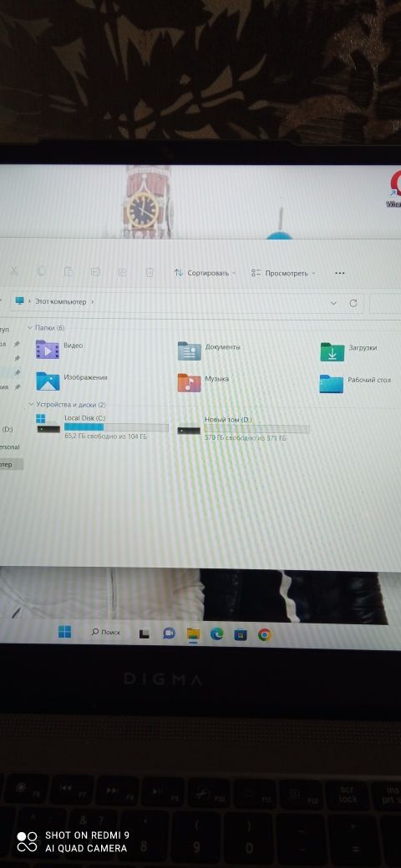
Task: Select the Рабочий стол folder
Action: pyautogui.click(x=355, y=383)
